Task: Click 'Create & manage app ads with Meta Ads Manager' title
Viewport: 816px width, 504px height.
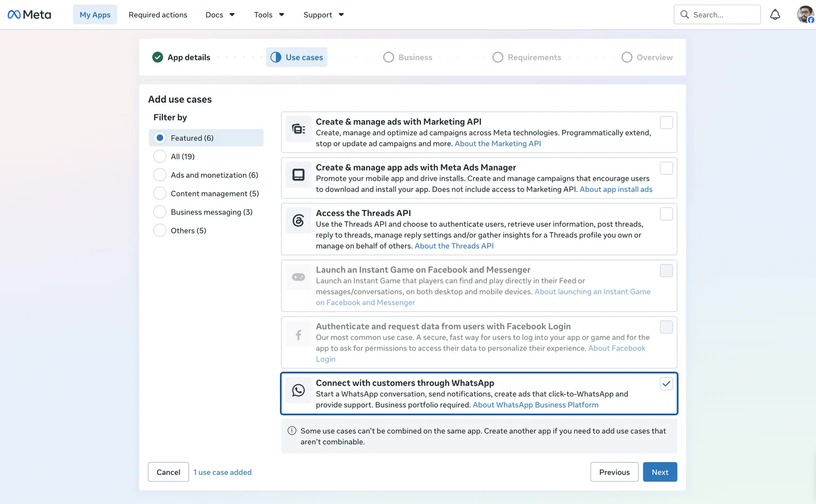Action: click(416, 167)
